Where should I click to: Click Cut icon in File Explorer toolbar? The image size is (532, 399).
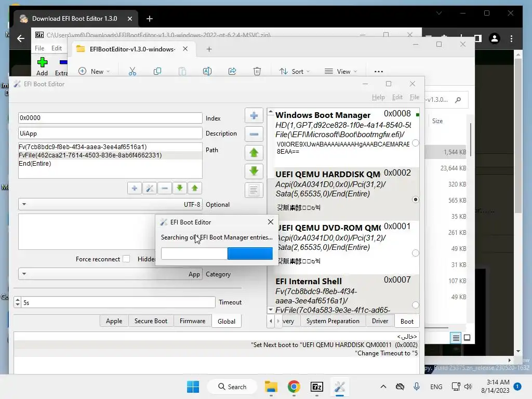point(132,71)
